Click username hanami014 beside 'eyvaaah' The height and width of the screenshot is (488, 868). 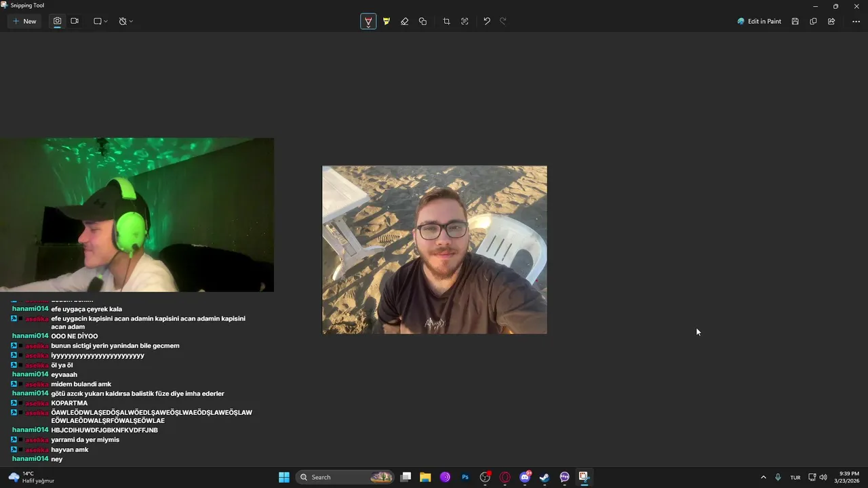[x=30, y=374]
